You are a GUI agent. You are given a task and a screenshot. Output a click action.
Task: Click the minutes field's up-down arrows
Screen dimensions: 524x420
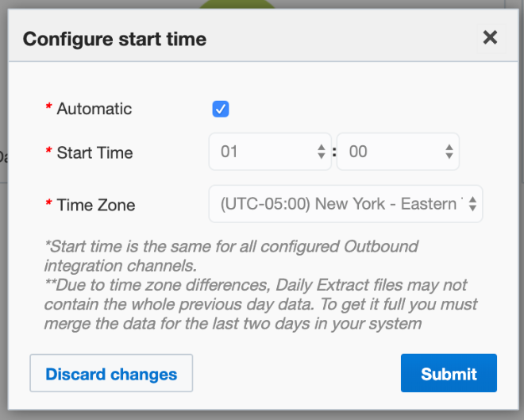pyautogui.click(x=449, y=151)
